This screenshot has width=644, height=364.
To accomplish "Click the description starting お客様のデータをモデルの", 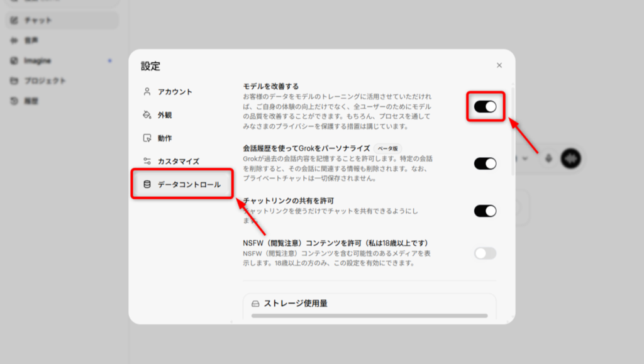I will pyautogui.click(x=337, y=111).
